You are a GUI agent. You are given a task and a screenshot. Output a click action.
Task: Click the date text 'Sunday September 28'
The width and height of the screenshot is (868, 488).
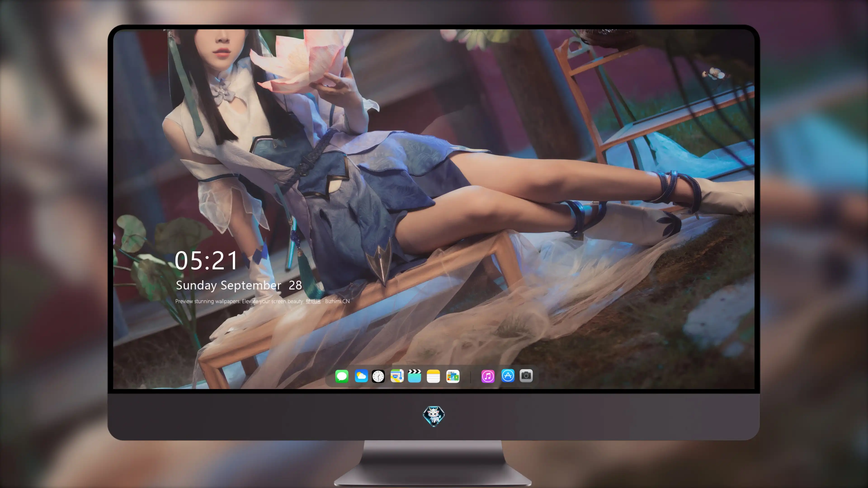(x=239, y=285)
